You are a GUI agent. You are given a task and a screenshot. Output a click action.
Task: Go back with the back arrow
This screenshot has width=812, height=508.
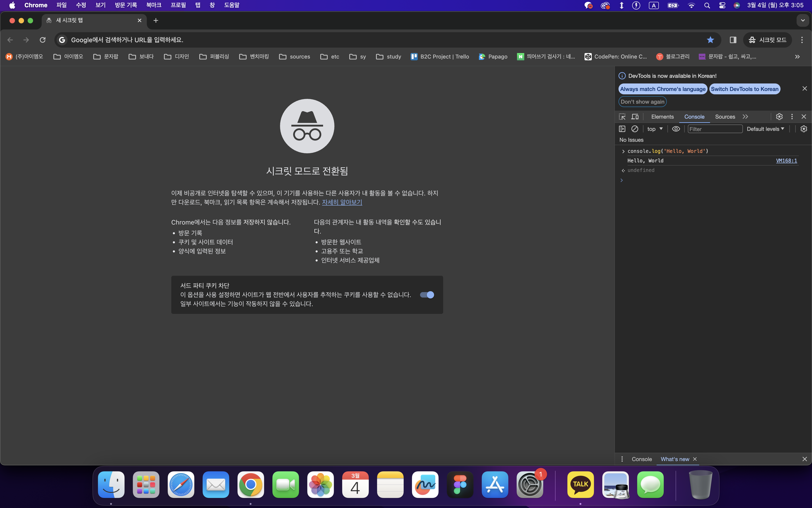(x=10, y=40)
